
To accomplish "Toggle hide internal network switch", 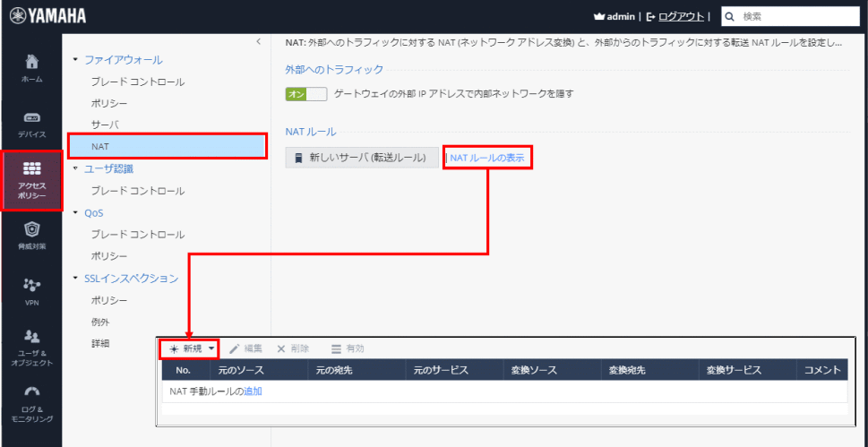I will [305, 93].
